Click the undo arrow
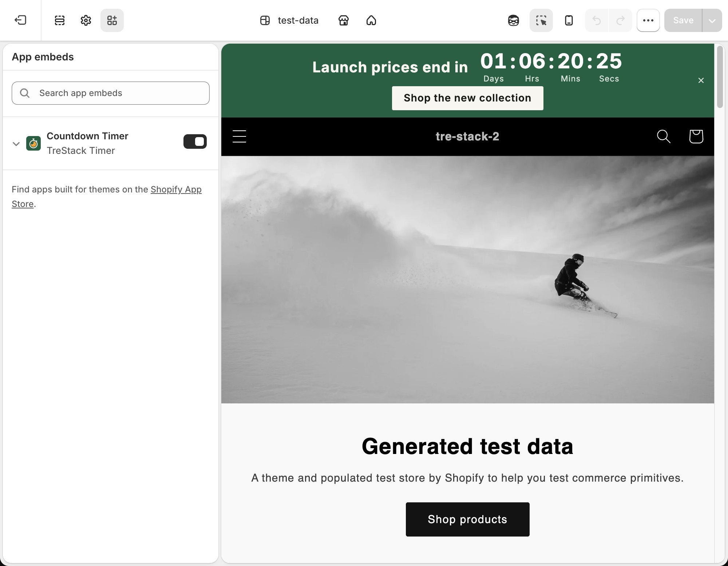This screenshot has height=566, width=728. pos(597,20)
